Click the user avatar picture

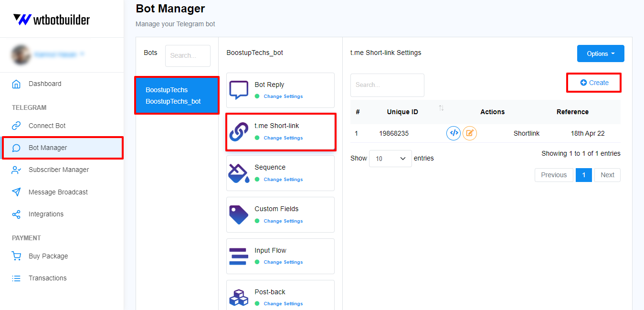pos(20,55)
